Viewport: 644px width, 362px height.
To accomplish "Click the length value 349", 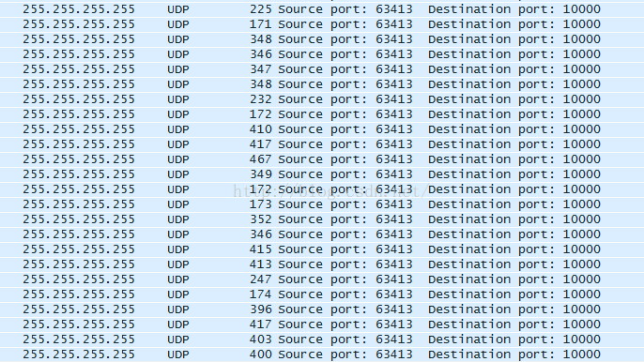I will point(261,174).
